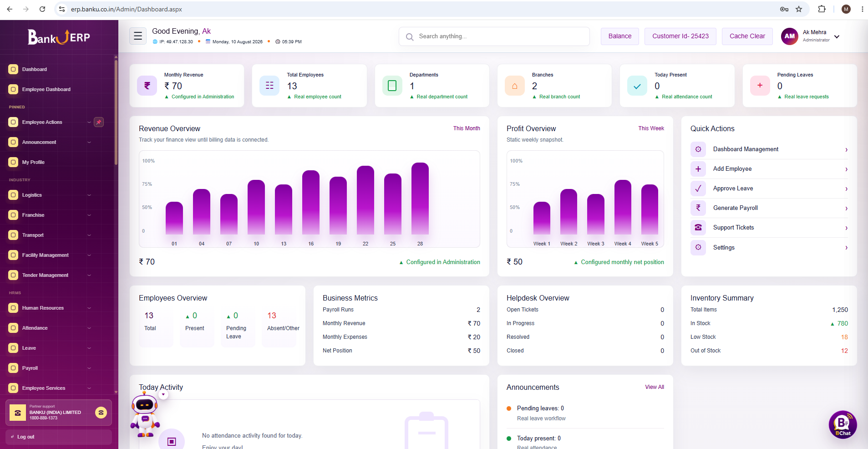Open View All announcements link

655,387
